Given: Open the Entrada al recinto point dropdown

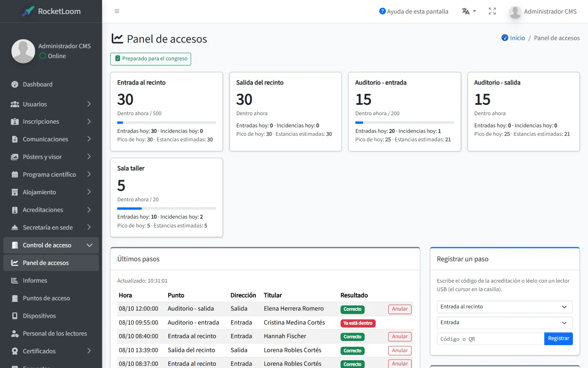Looking at the screenshot, I should pos(505,307).
